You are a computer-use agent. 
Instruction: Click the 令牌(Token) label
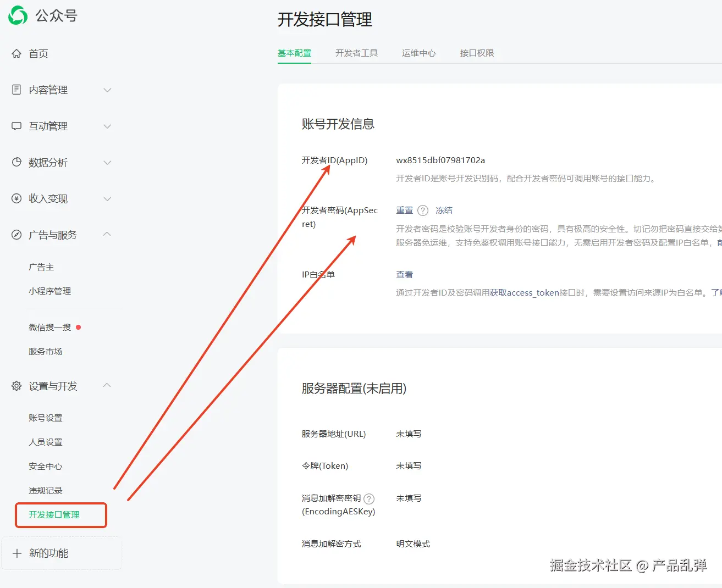tap(325, 466)
